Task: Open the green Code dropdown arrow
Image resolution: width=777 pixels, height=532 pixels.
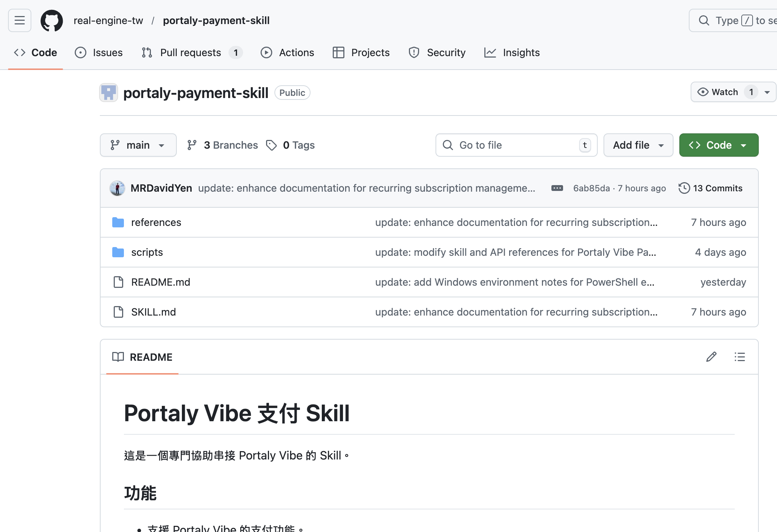Action: tap(743, 145)
